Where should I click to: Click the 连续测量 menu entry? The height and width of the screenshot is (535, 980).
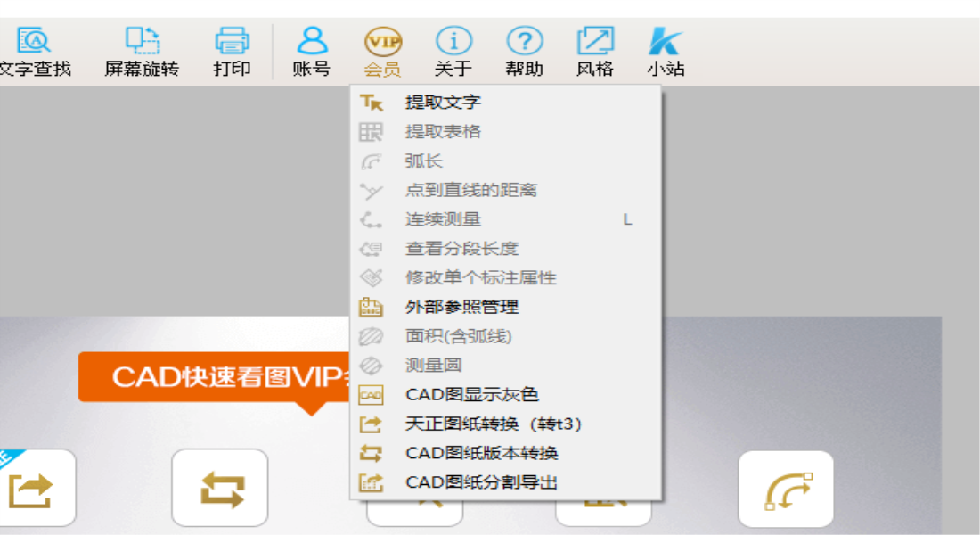point(443,219)
